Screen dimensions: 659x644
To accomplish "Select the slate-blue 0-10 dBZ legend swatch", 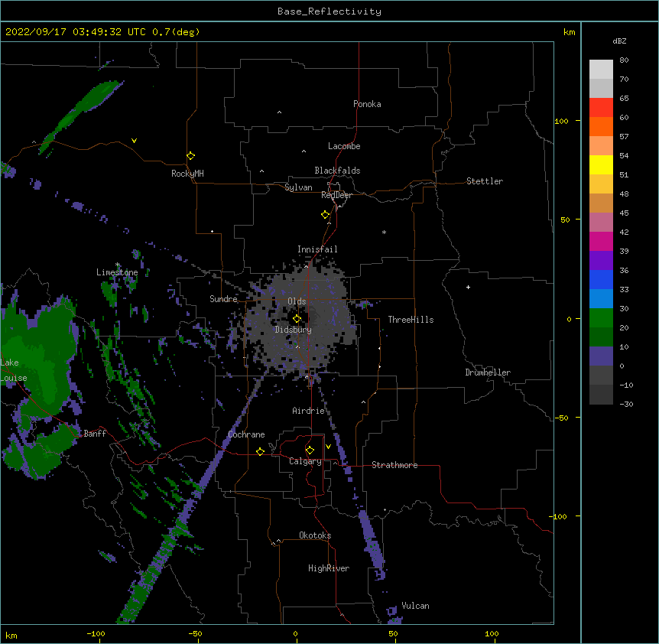I will click(601, 356).
